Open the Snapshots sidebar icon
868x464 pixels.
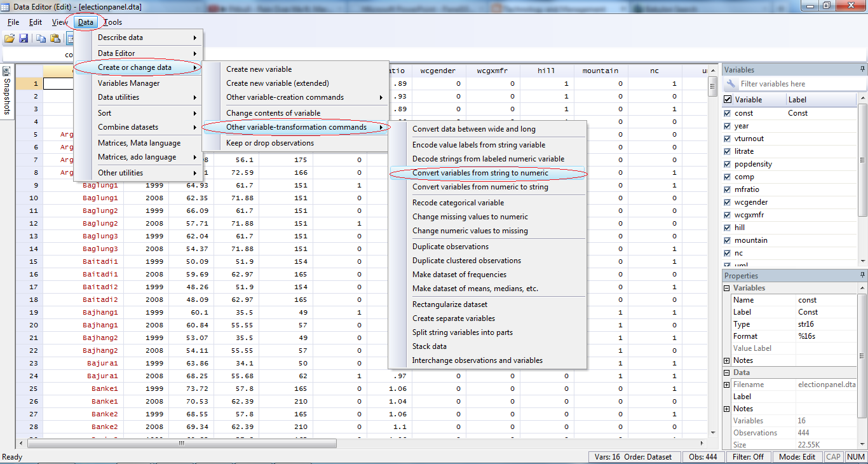6,72
